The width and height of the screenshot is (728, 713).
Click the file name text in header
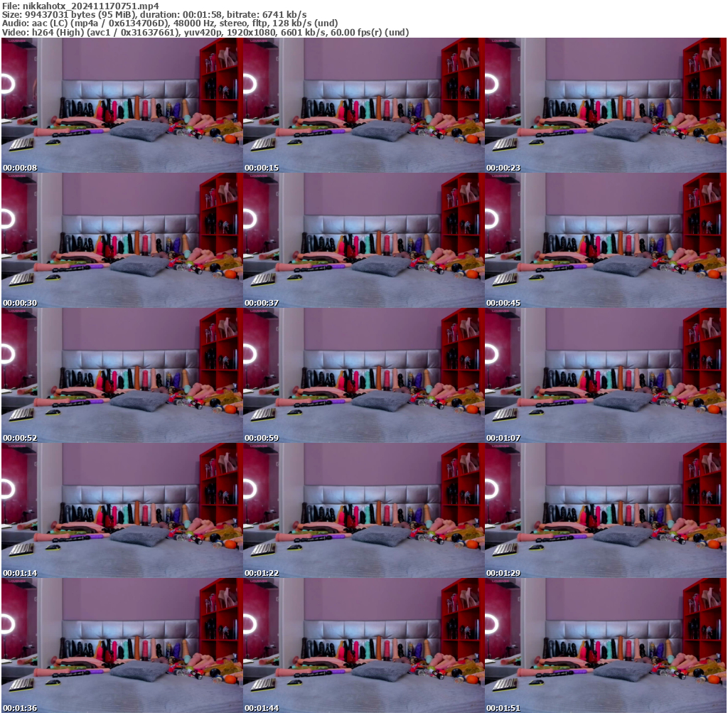click(80, 5)
